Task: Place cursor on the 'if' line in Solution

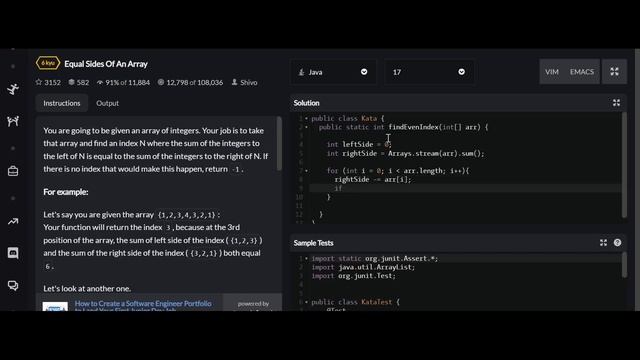Action: (x=465, y=188)
